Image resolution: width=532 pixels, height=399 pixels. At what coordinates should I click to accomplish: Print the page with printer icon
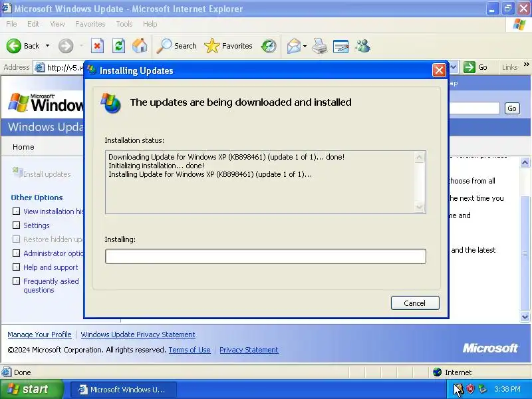click(320, 46)
